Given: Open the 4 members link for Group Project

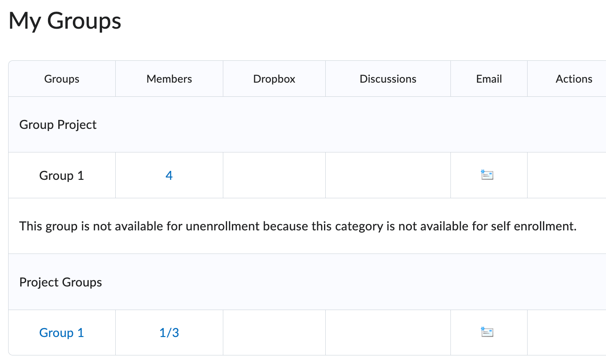Looking at the screenshot, I should pyautogui.click(x=169, y=176).
